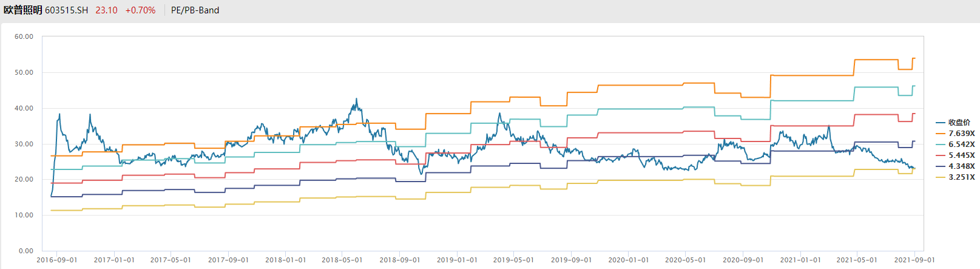Click the 2016-09-01 x-axis date label

[x=57, y=260]
